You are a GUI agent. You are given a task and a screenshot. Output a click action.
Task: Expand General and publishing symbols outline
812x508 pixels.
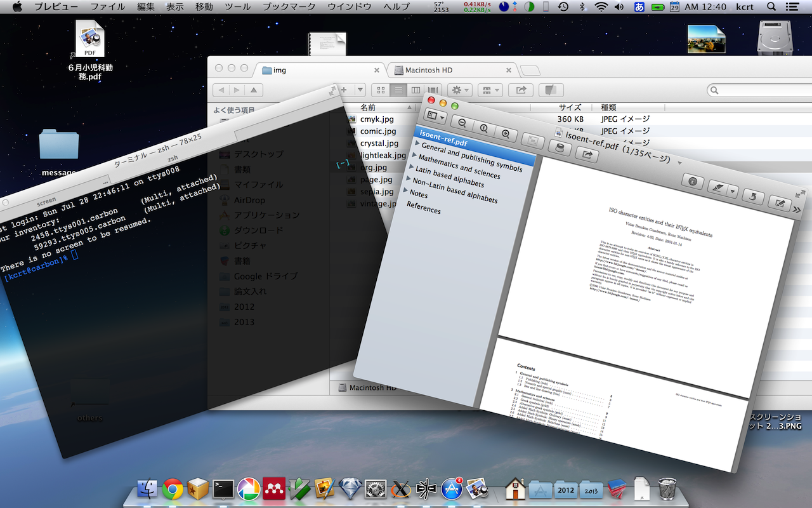click(x=417, y=144)
